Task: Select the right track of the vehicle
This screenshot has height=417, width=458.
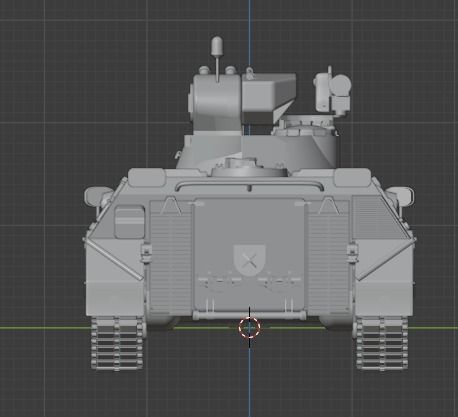Action: pyautogui.click(x=382, y=344)
